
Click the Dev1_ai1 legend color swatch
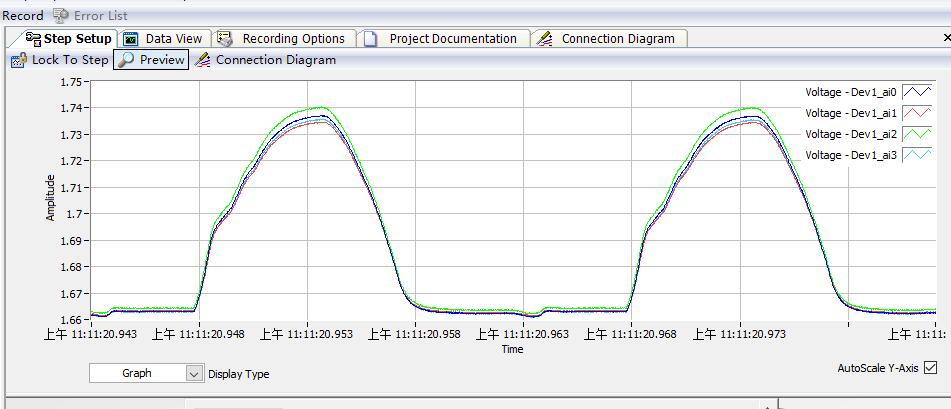[x=916, y=112]
